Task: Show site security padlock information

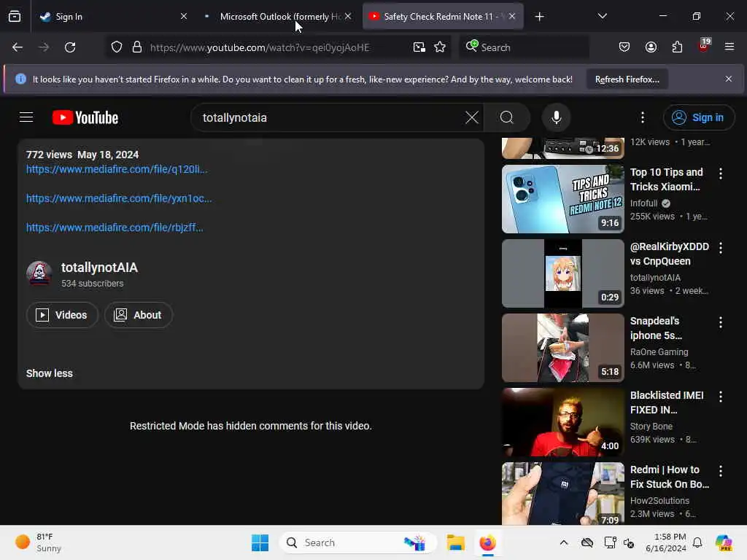Action: pos(137,47)
